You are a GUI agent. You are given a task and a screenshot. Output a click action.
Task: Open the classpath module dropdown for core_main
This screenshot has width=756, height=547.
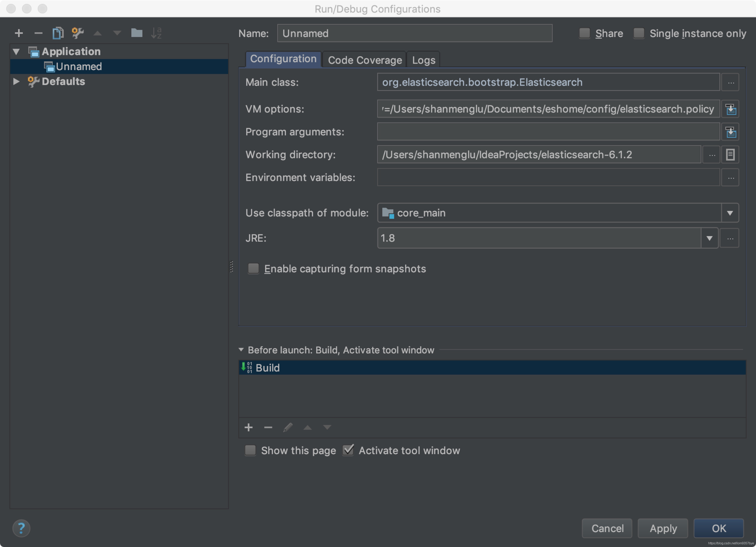pos(730,213)
